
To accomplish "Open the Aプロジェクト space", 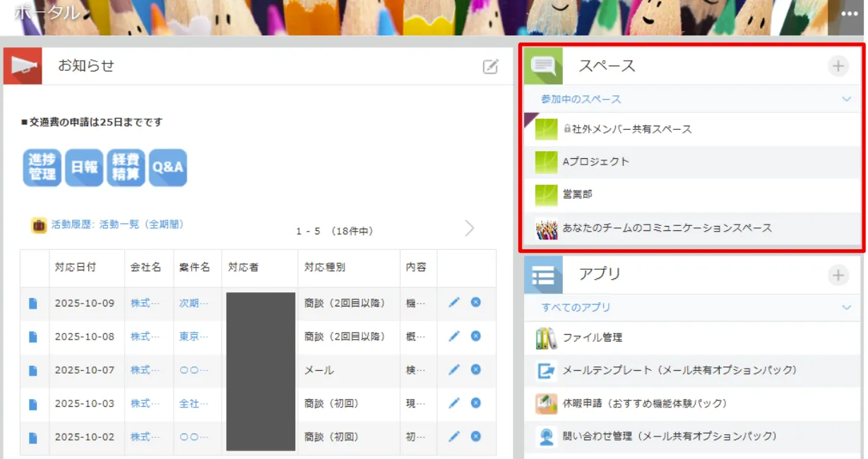I will [x=595, y=162].
